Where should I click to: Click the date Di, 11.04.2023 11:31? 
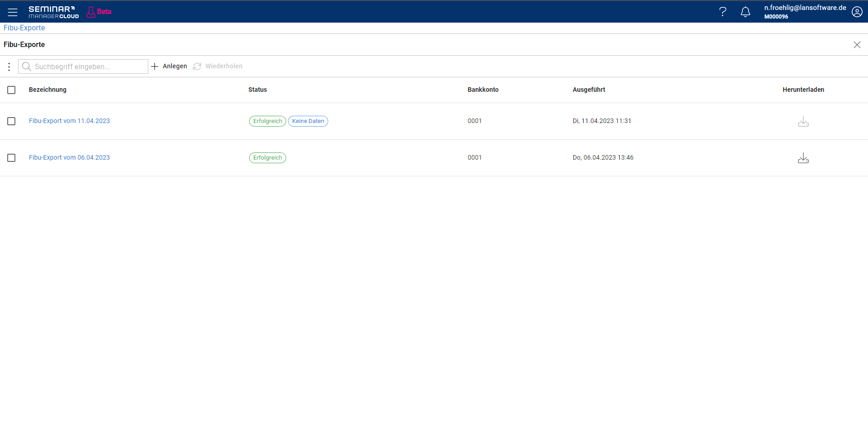602,121
